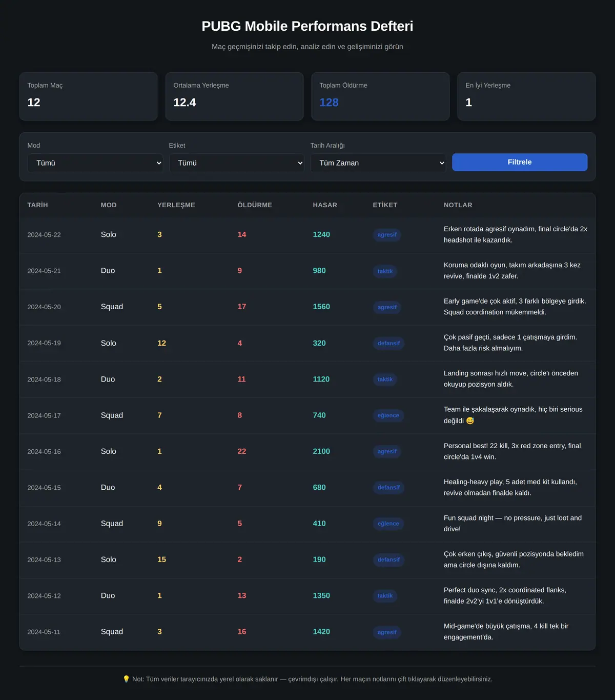
Task: Click the defansif tag on 2024-05-19 row
Action: [388, 343]
